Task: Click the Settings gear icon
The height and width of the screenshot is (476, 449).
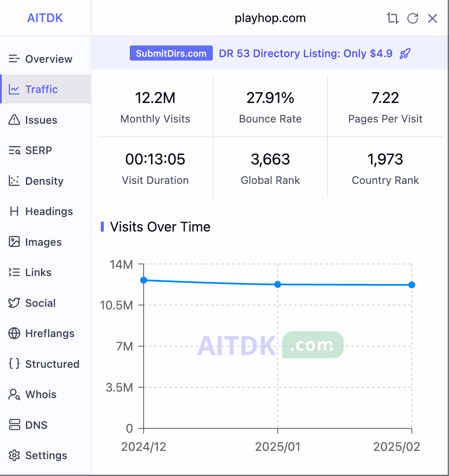Action: 14,455
